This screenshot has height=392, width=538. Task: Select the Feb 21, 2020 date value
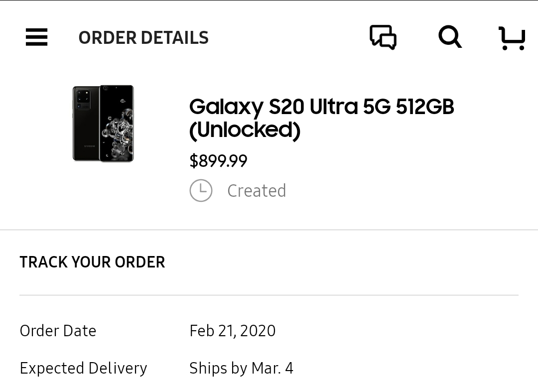coord(233,331)
